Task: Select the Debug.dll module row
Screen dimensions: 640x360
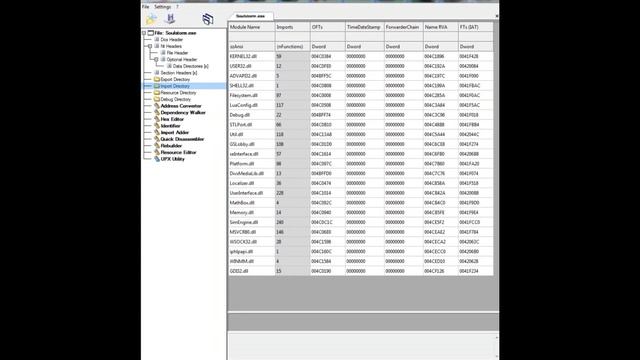Action: [360, 115]
